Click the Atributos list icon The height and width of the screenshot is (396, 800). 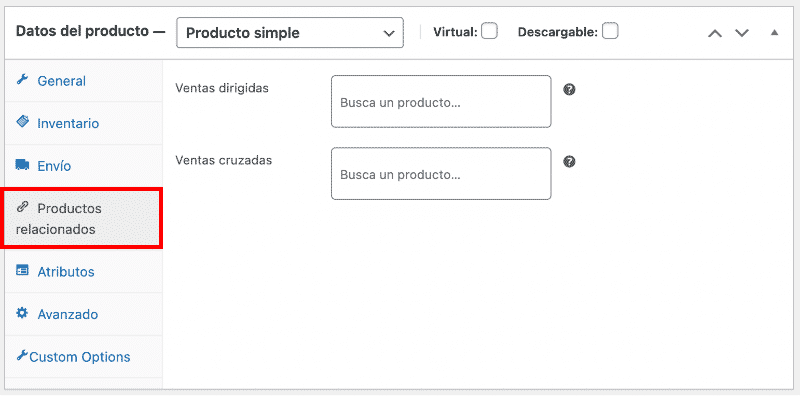tap(22, 270)
